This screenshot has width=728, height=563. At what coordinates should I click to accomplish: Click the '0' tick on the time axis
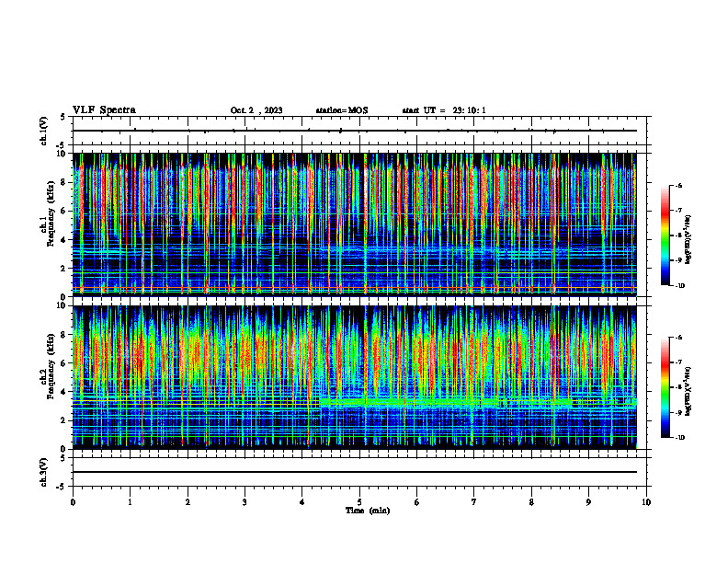click(x=73, y=502)
